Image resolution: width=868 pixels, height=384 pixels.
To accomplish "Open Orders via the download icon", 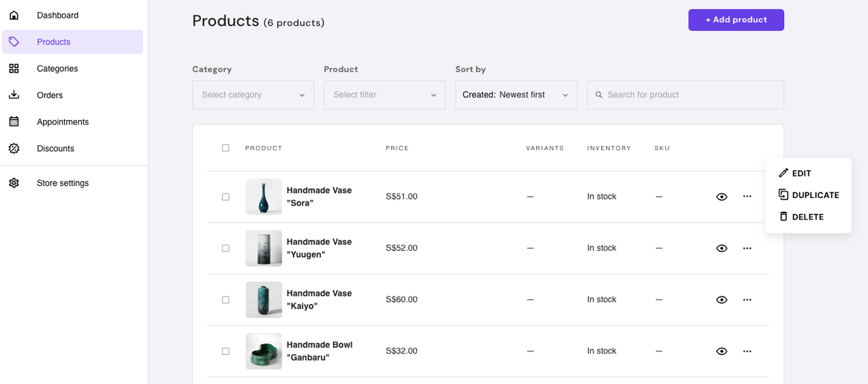I will click(x=14, y=95).
